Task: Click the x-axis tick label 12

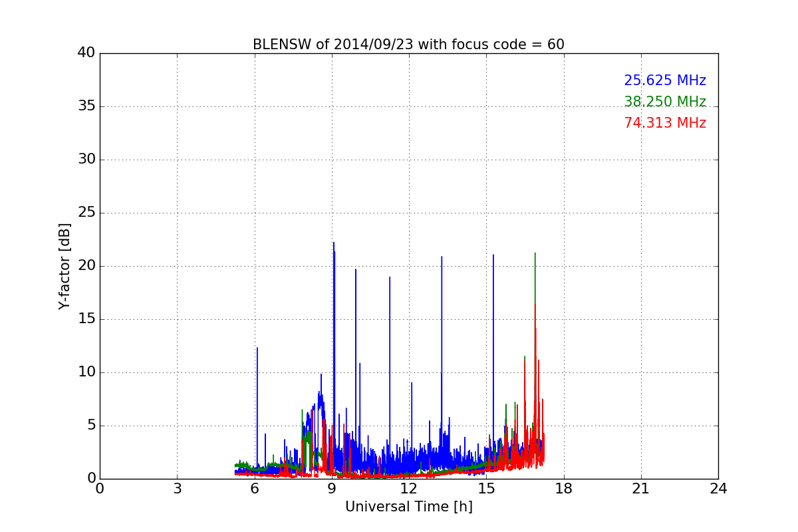Action: point(409,489)
